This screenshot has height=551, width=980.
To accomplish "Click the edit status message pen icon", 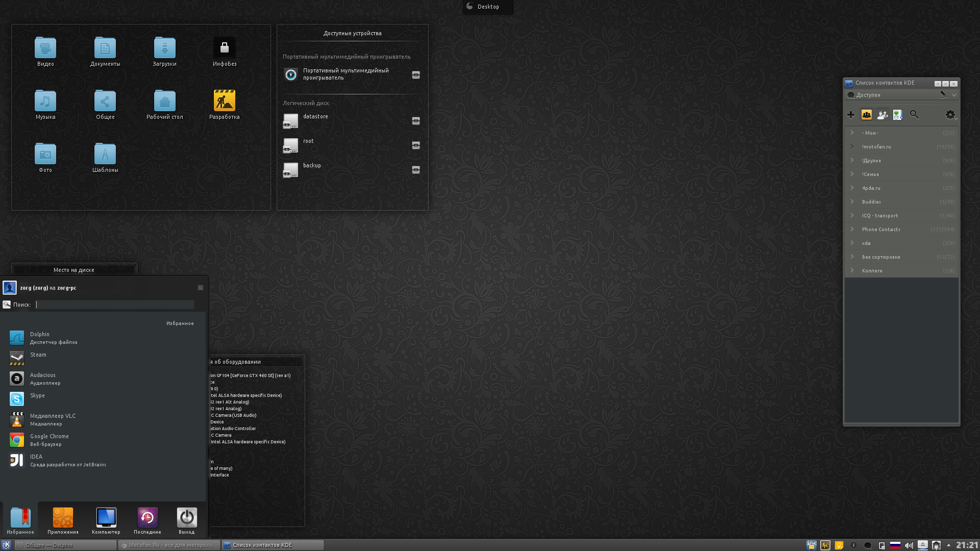I will pos(943,95).
